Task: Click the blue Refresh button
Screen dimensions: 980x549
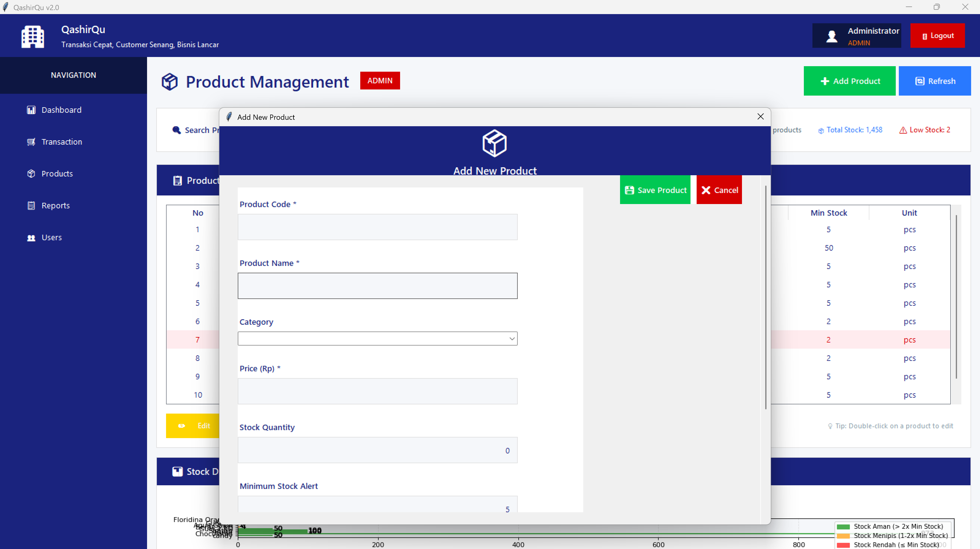Action: point(934,81)
